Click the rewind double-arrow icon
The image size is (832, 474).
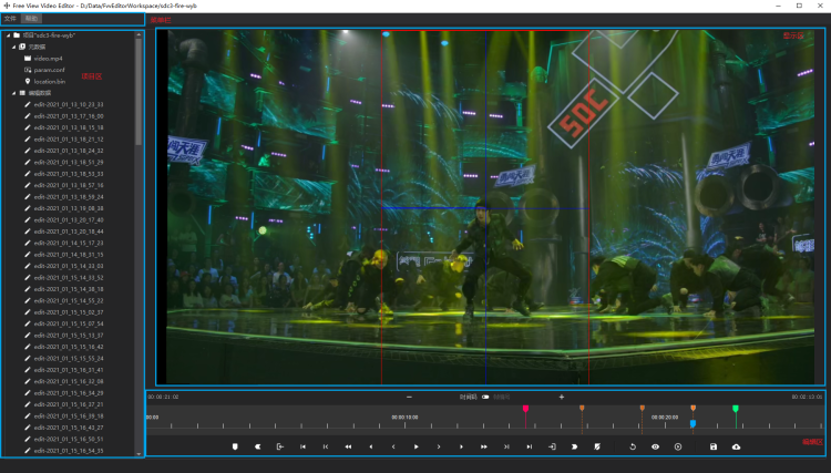tap(348, 447)
